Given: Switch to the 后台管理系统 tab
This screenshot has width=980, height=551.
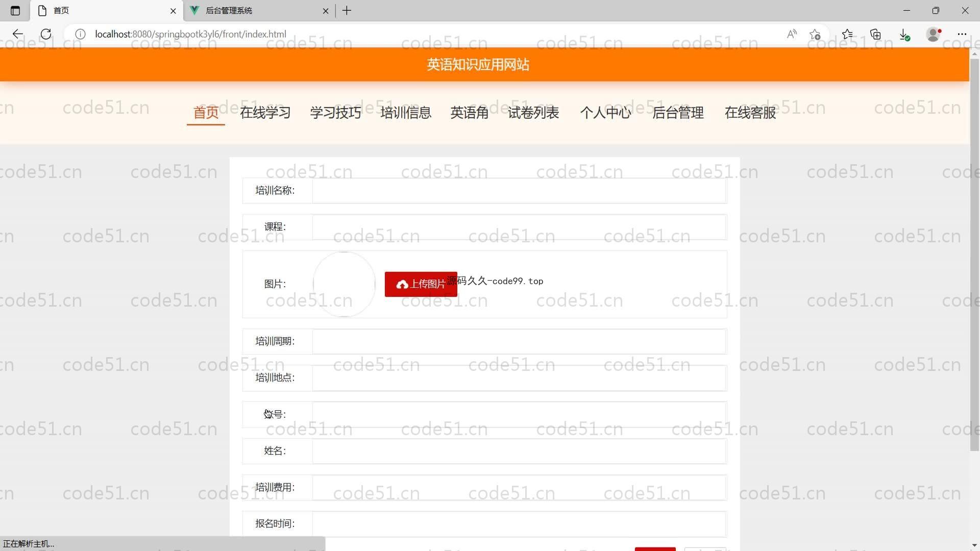Looking at the screenshot, I should pos(259,11).
